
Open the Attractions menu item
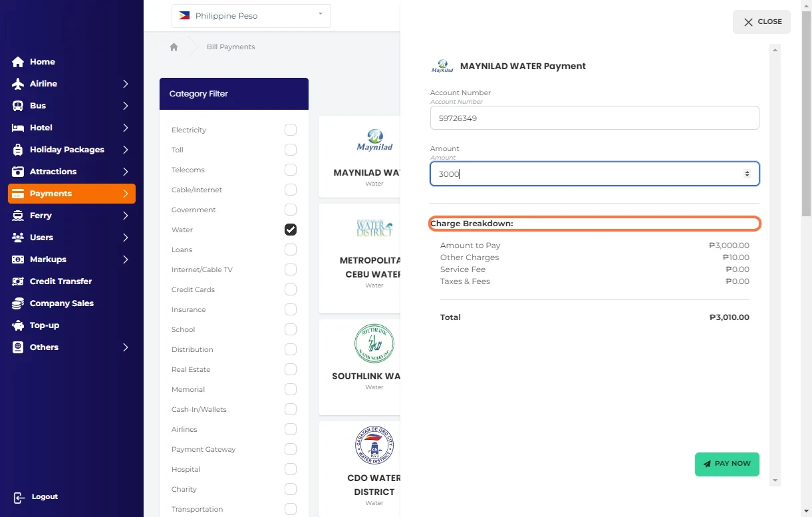tap(53, 172)
